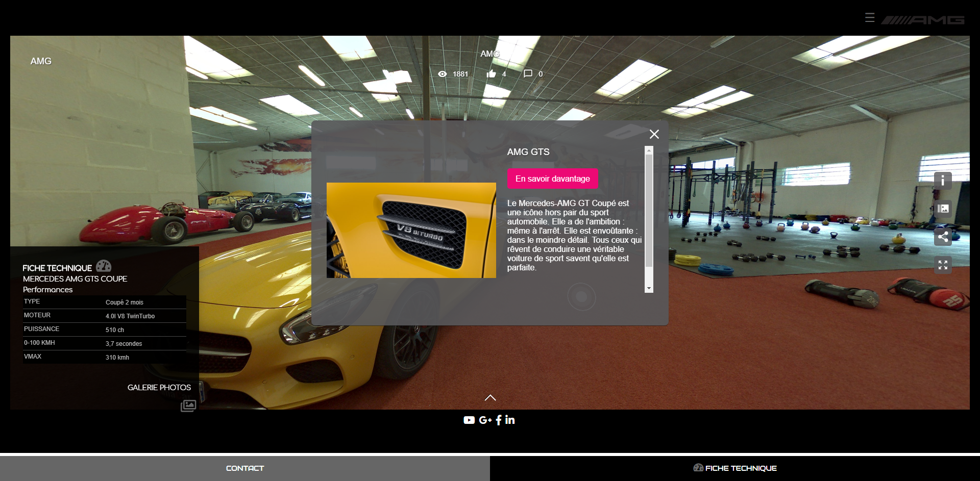Open the LinkedIn social icon
Image resolution: width=980 pixels, height=481 pixels.
[x=510, y=420]
